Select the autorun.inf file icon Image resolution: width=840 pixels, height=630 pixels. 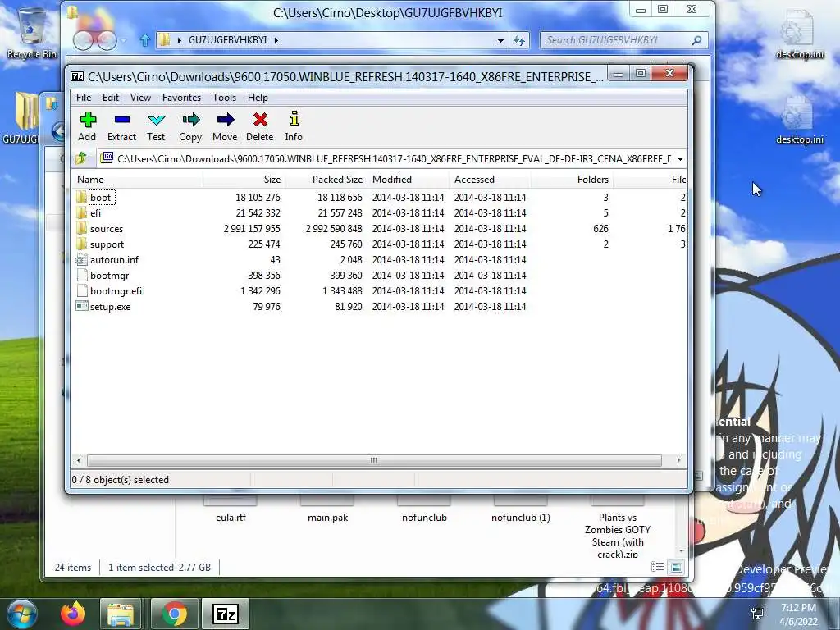[81, 260]
